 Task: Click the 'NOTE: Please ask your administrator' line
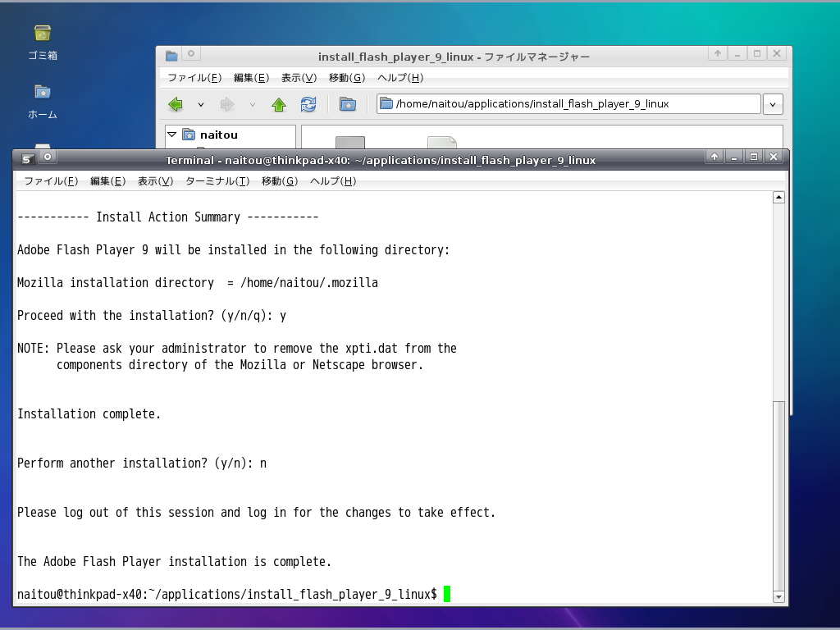coord(237,349)
